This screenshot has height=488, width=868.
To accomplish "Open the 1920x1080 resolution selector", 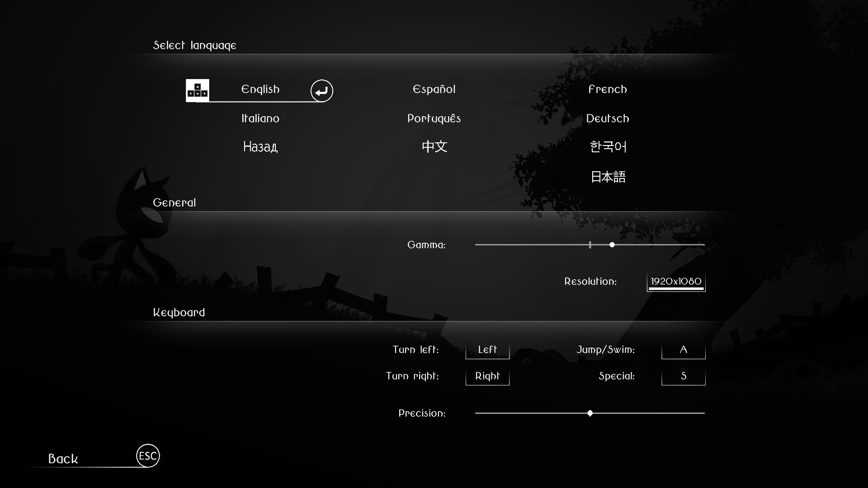I will coord(675,281).
